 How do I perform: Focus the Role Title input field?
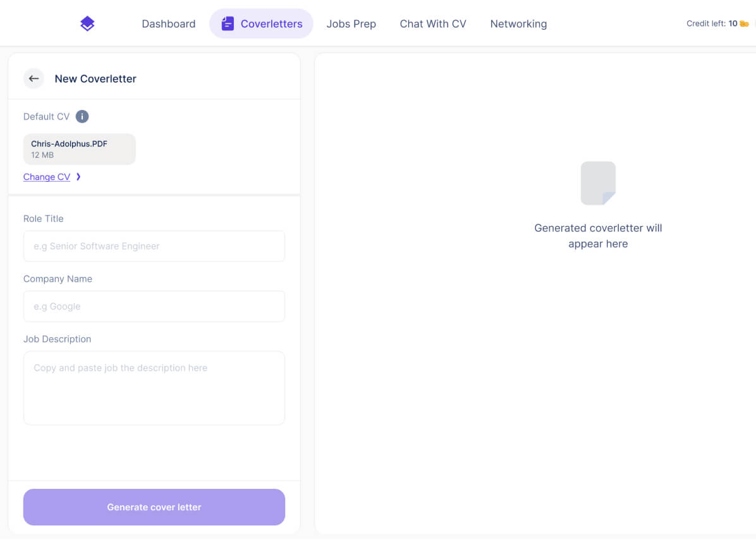(154, 246)
